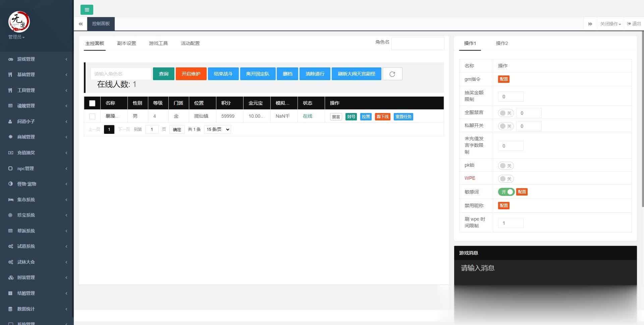Toggle the sidebar using the green hamburger button
The image size is (644, 325).
87,10
